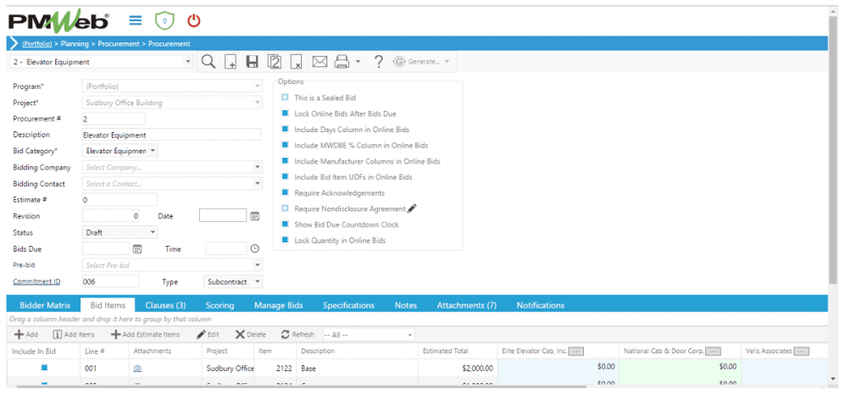This screenshot has height=400, width=868.
Task: Switch to the Specifications tab
Action: [x=348, y=305]
